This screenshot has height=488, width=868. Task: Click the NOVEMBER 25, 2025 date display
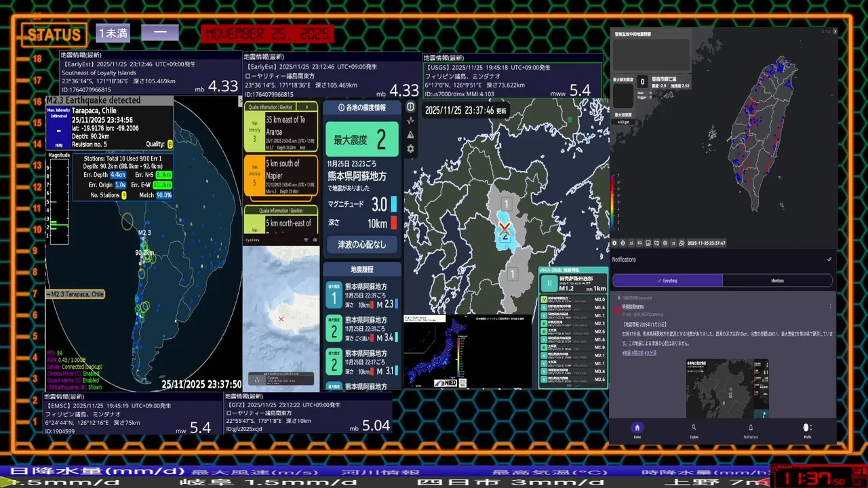tap(268, 34)
